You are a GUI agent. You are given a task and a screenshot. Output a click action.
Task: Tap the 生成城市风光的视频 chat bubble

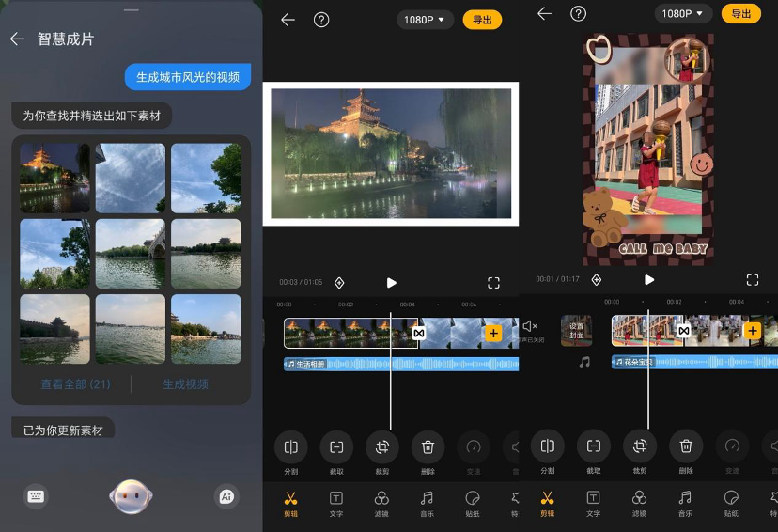coord(188,77)
